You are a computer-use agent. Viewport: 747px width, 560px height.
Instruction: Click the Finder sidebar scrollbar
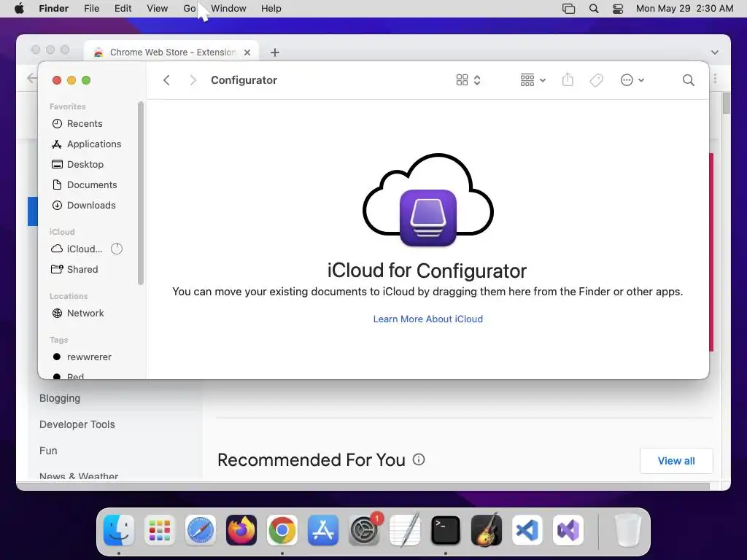click(141, 192)
